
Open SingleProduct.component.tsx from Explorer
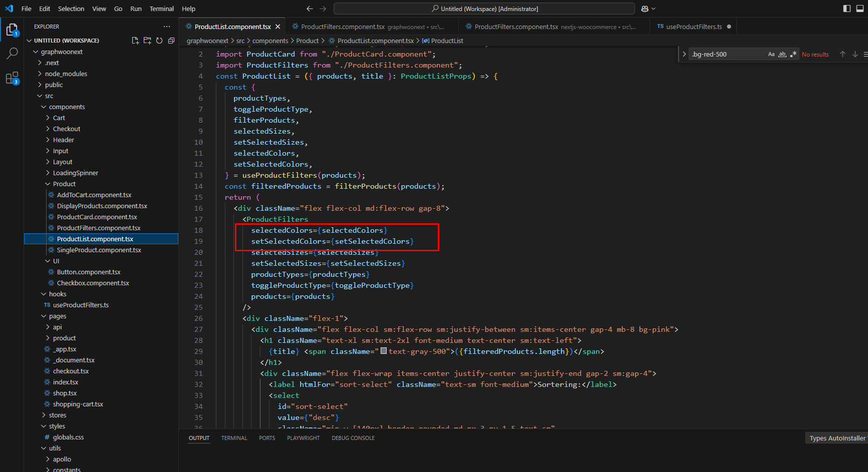point(99,250)
